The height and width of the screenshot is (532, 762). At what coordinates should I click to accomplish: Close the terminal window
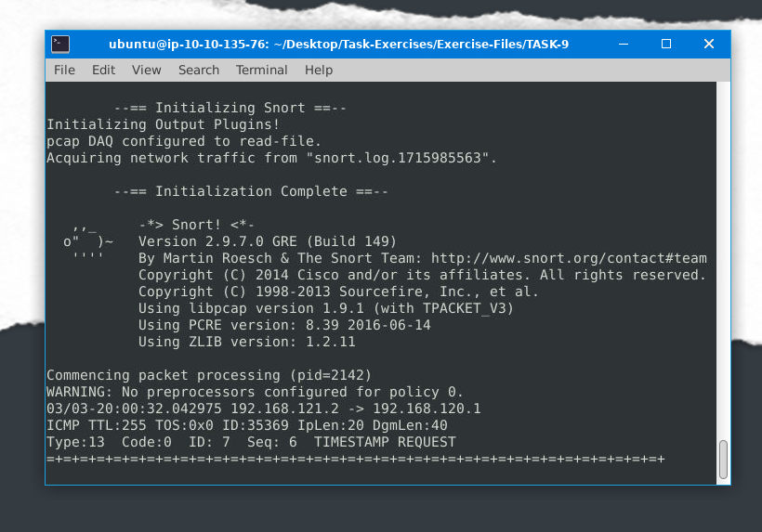coord(709,44)
